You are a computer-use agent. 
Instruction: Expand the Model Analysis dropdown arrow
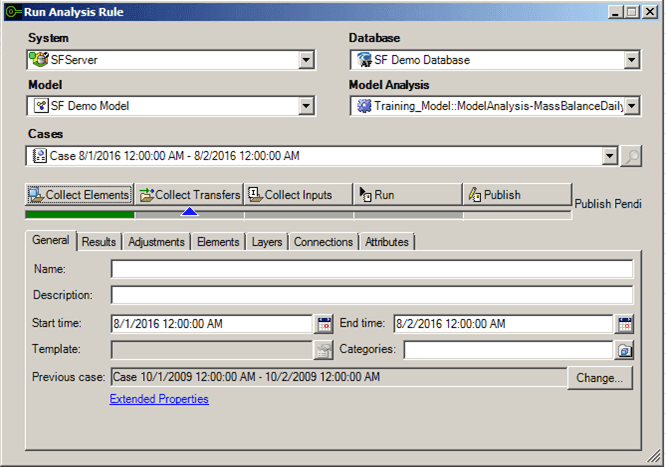click(x=632, y=106)
